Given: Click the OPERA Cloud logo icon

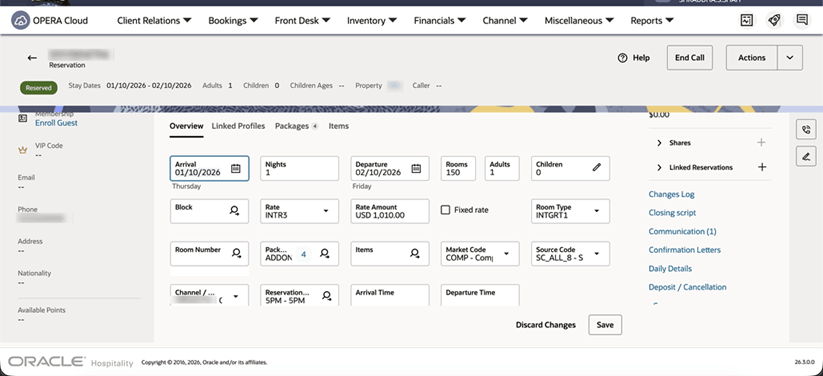Looking at the screenshot, I should click(x=20, y=20).
